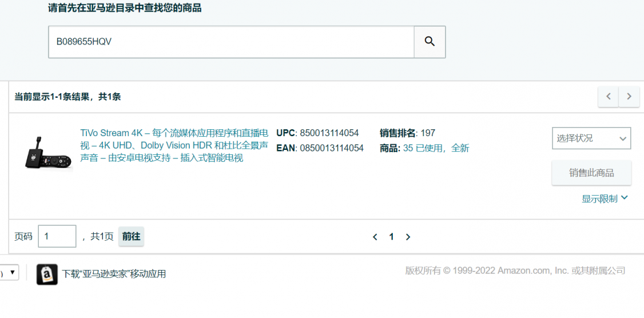This screenshot has height=318, width=644.
Task: Click the 共1页 page count text
Action: [102, 237]
